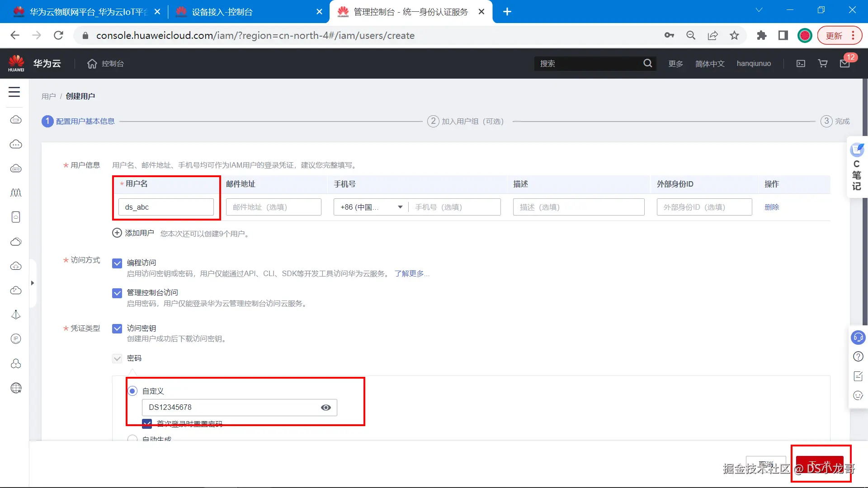Select the 自定义 password radio button

[x=132, y=391]
